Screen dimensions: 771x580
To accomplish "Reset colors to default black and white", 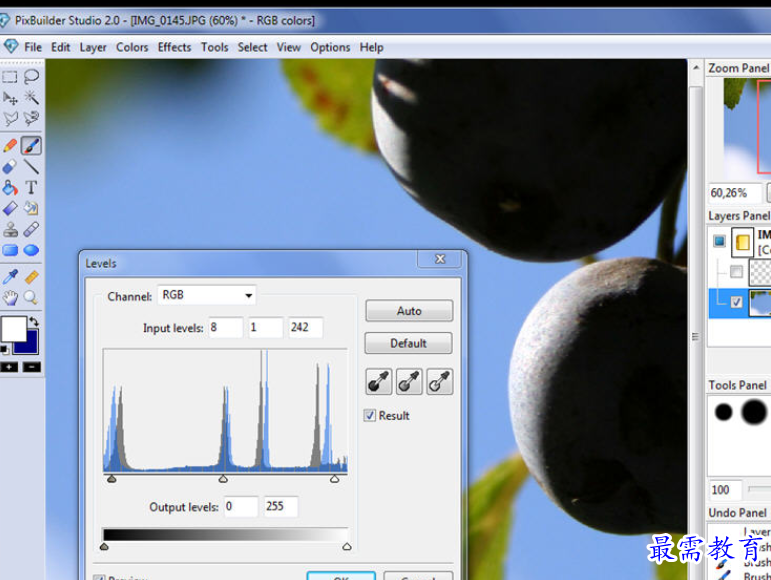I will click(x=4, y=350).
